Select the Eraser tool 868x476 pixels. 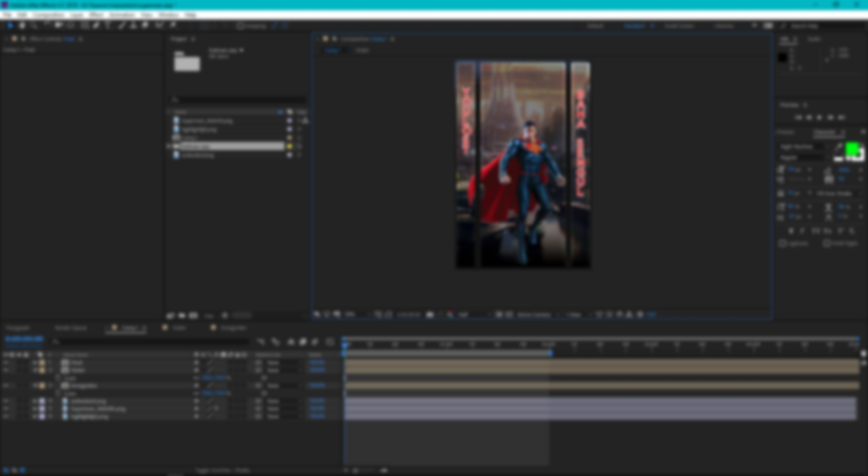pyautogui.click(x=145, y=26)
